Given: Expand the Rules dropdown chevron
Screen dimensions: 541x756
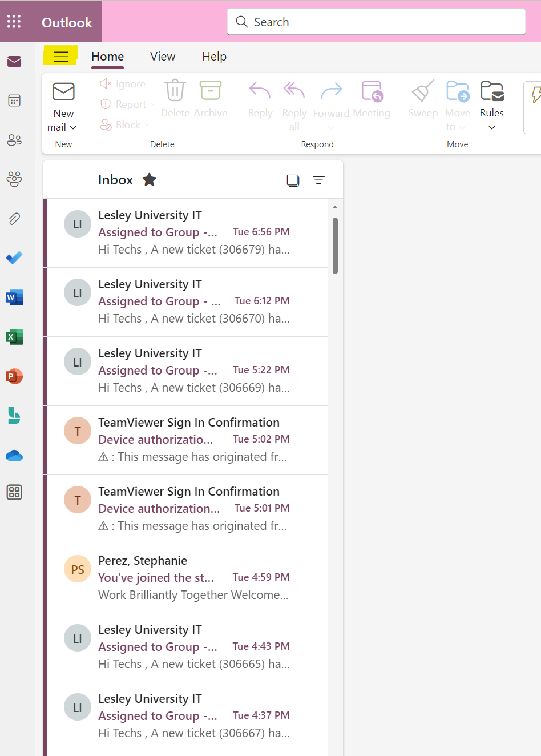Looking at the screenshot, I should [492, 127].
